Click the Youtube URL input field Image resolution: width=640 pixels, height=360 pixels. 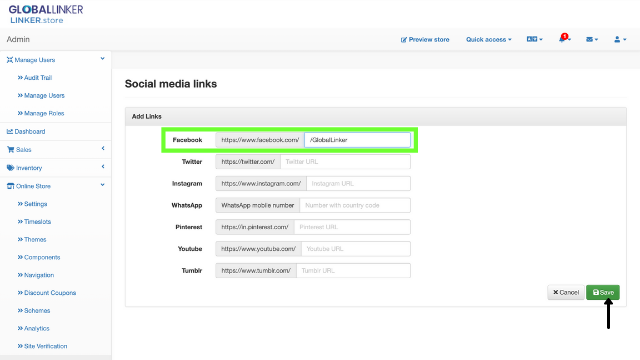click(x=356, y=249)
